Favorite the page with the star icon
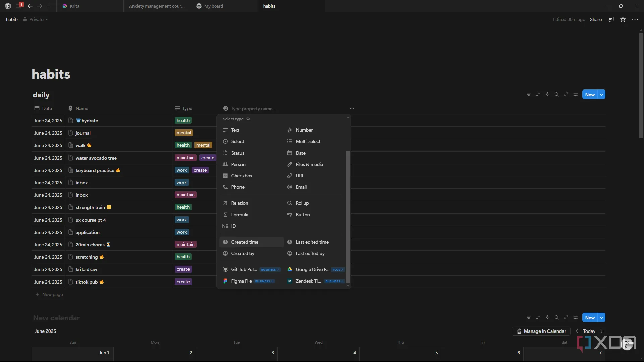Viewport: 644px width, 362px height. [623, 20]
